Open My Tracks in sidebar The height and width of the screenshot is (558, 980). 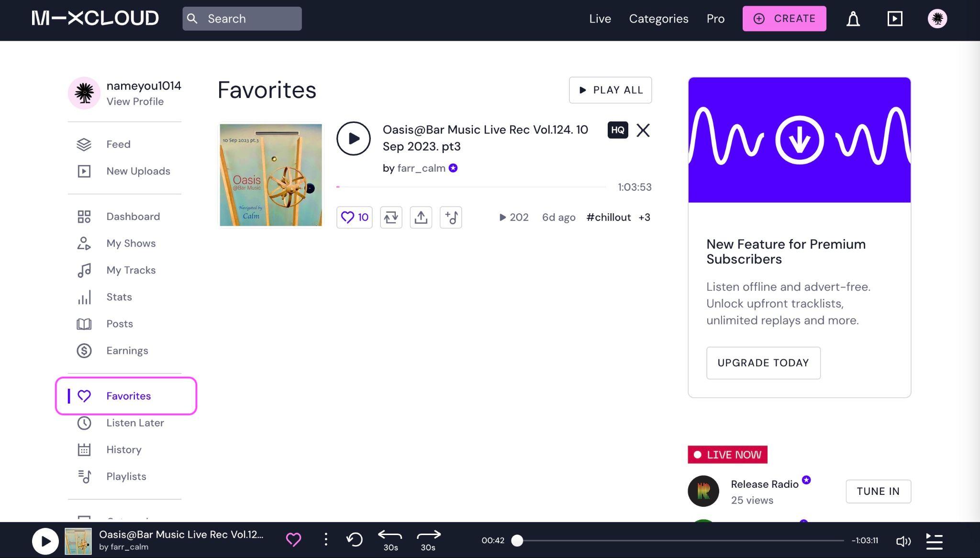[x=131, y=270]
